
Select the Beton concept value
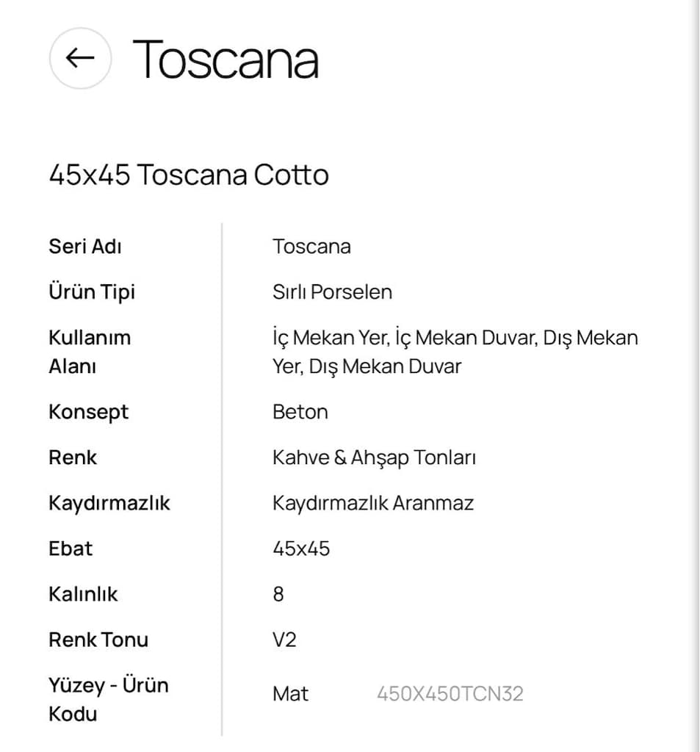click(300, 412)
